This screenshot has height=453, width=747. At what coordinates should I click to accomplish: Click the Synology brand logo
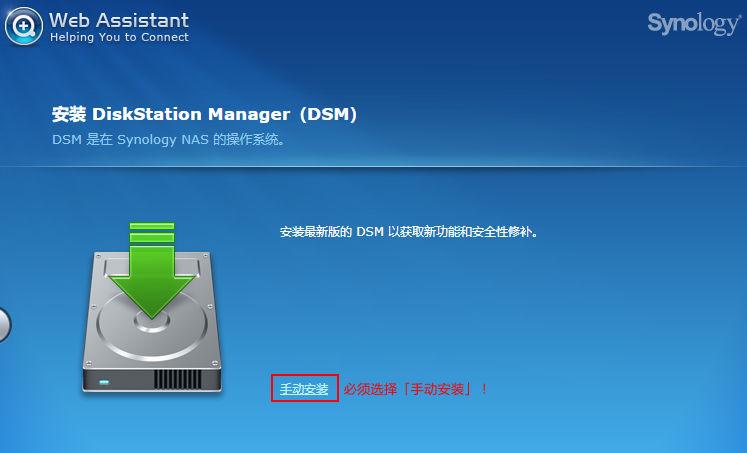click(694, 24)
